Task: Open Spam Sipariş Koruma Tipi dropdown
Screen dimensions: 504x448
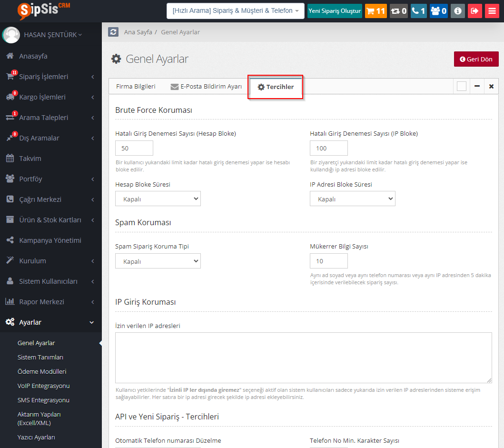Action: pyautogui.click(x=158, y=261)
